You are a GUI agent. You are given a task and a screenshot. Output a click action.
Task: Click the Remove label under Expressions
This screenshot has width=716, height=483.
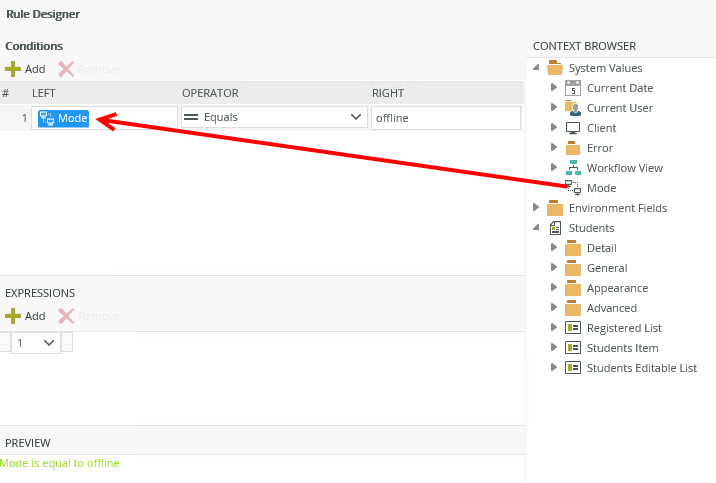(99, 316)
